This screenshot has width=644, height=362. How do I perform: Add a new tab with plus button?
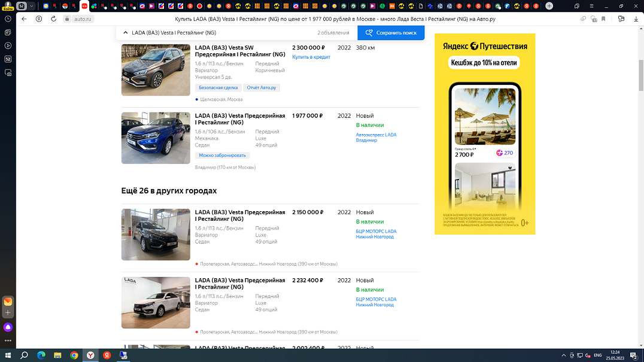[x=549, y=6]
